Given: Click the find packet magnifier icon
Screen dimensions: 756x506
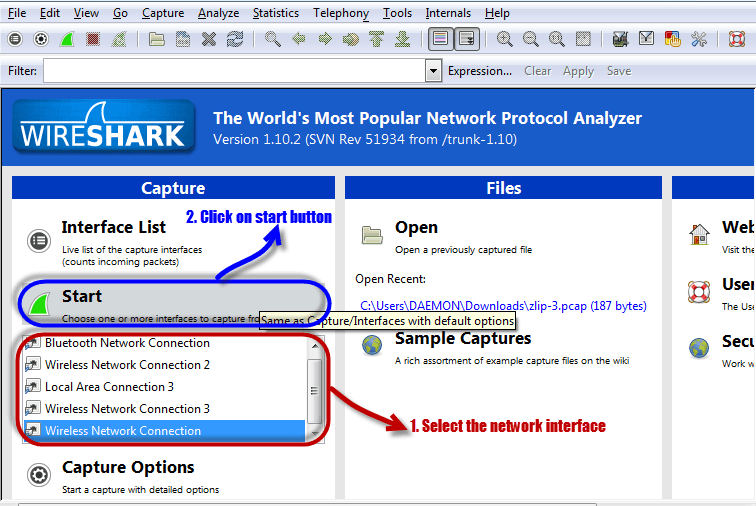Looking at the screenshot, I should coord(272,39).
